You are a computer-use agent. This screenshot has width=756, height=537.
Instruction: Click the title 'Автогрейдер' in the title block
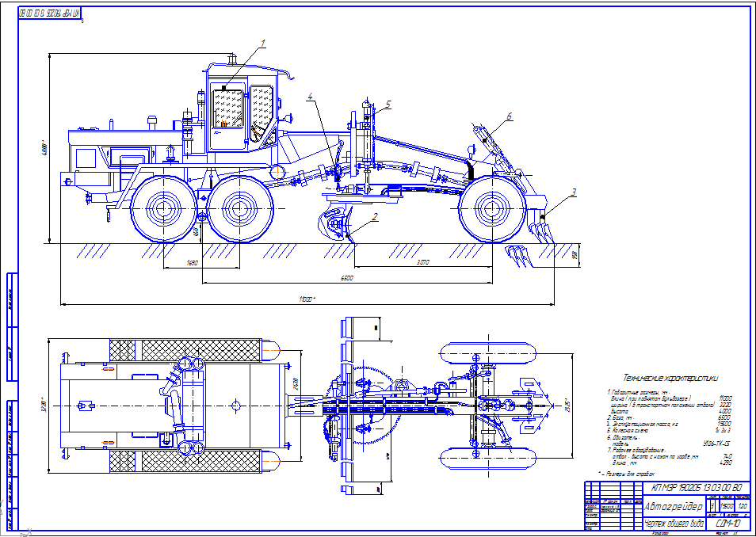coord(674,507)
